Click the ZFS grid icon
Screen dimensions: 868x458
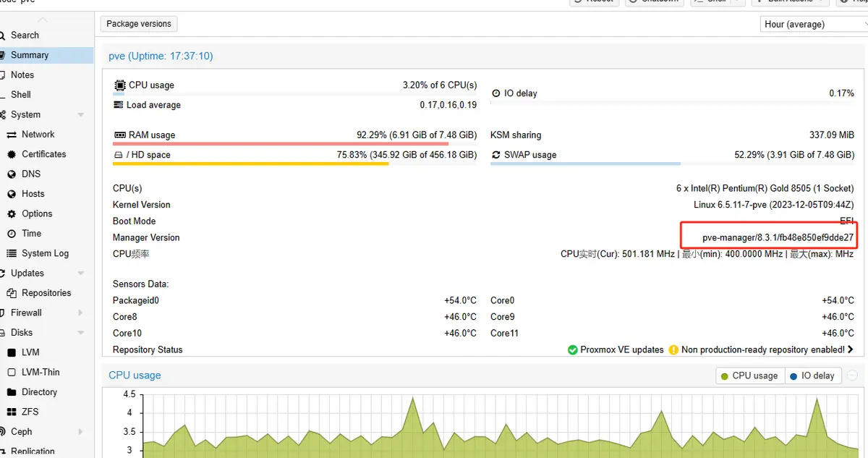[x=12, y=412]
